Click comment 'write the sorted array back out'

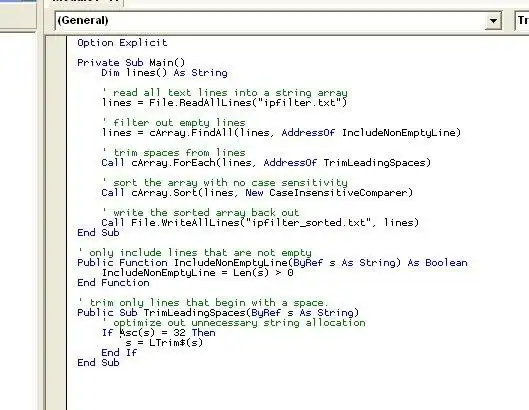[200, 213]
